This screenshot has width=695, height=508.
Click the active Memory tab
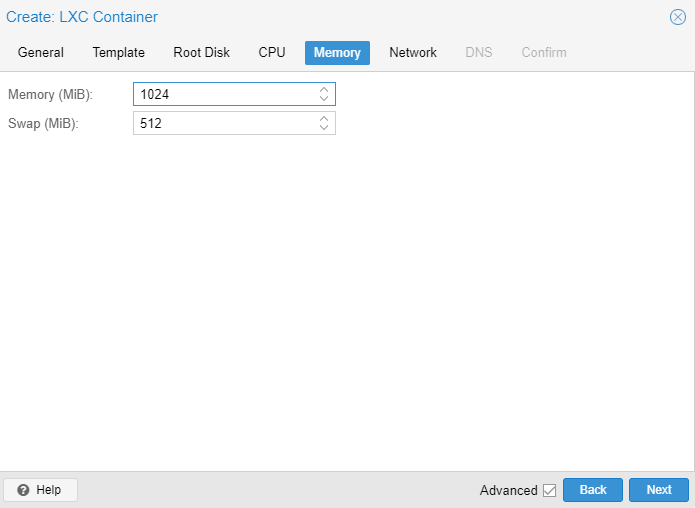[x=337, y=53]
